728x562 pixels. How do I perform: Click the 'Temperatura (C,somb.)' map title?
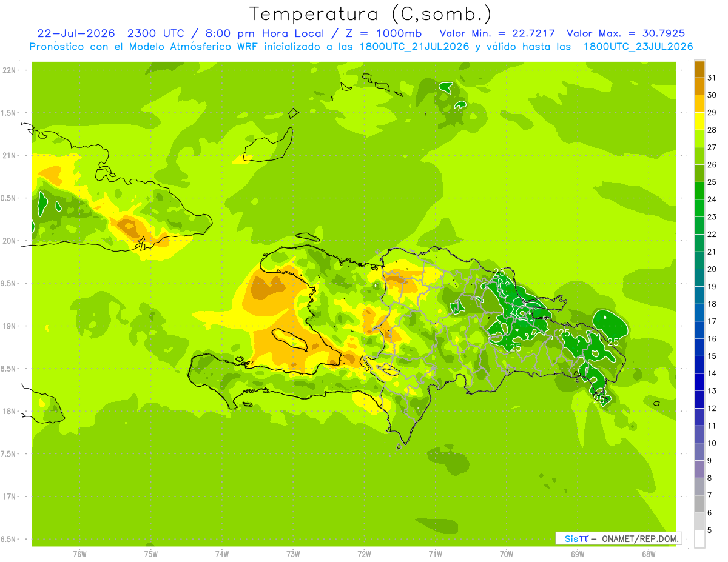click(x=370, y=13)
